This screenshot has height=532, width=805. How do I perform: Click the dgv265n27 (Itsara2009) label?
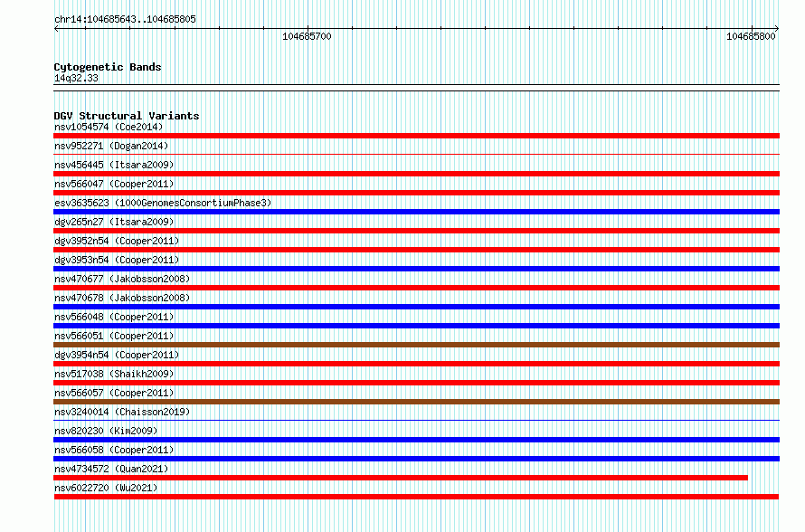pos(114,222)
